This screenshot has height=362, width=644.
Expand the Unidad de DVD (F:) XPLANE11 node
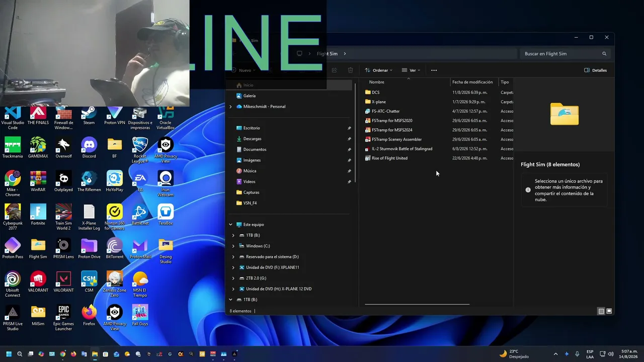[233, 267]
